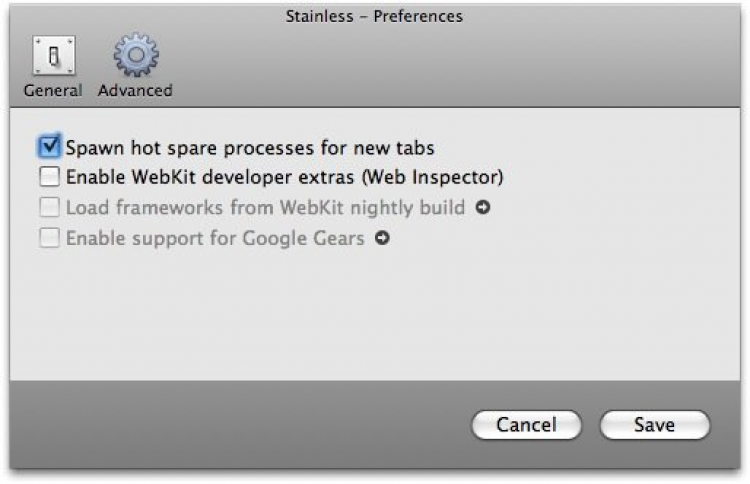Click arrow icon beside Google Gears

coord(382,239)
